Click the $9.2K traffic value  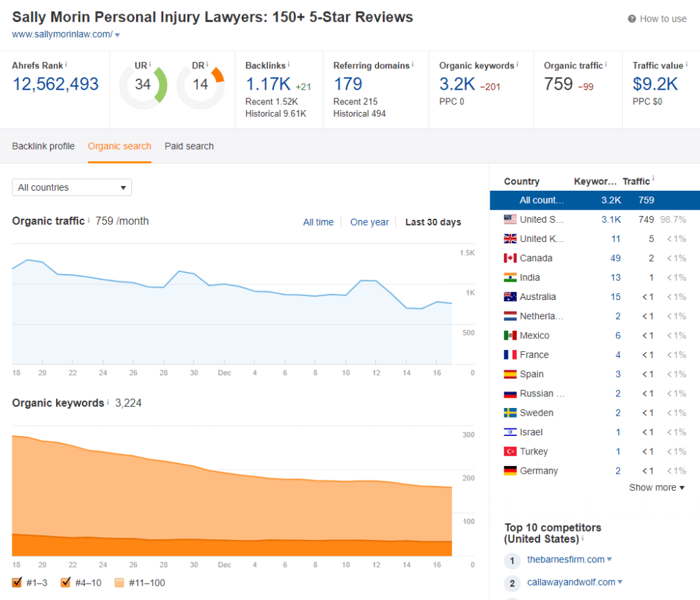tap(656, 84)
